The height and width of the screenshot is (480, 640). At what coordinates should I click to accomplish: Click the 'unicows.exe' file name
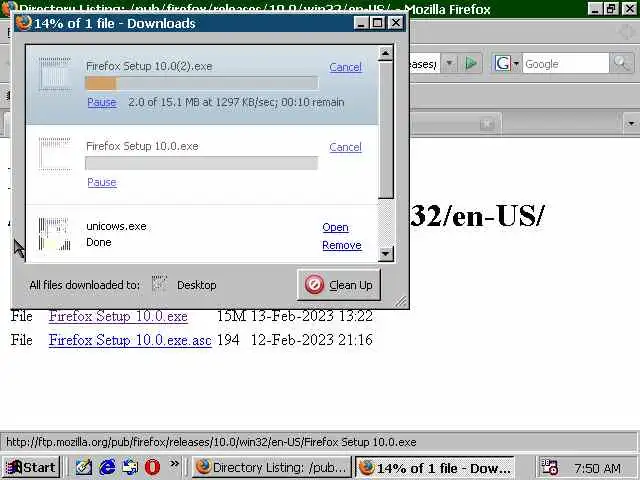116,226
